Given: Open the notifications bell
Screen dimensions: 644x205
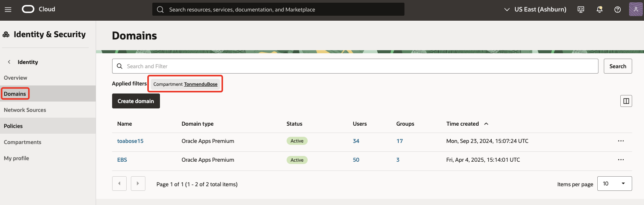Looking at the screenshot, I should click(599, 10).
